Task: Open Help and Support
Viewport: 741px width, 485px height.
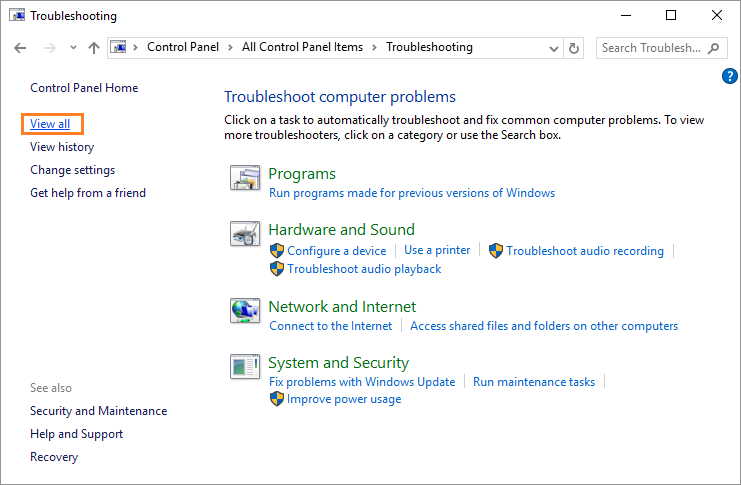Action: [x=77, y=434]
